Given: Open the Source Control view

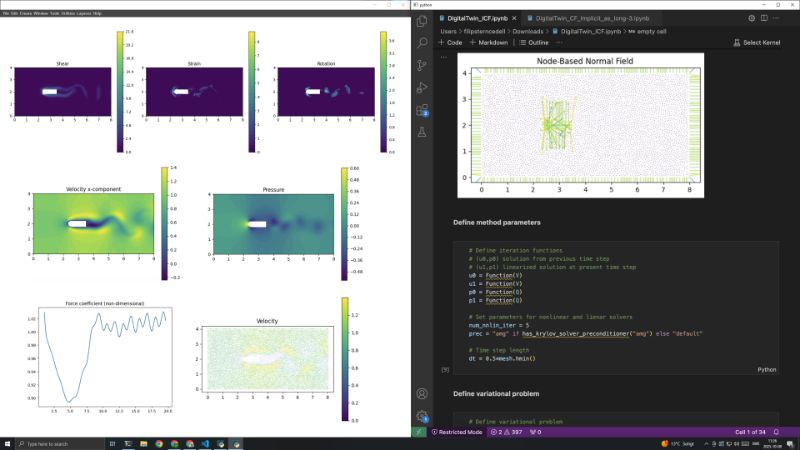Looking at the screenshot, I should 422,65.
